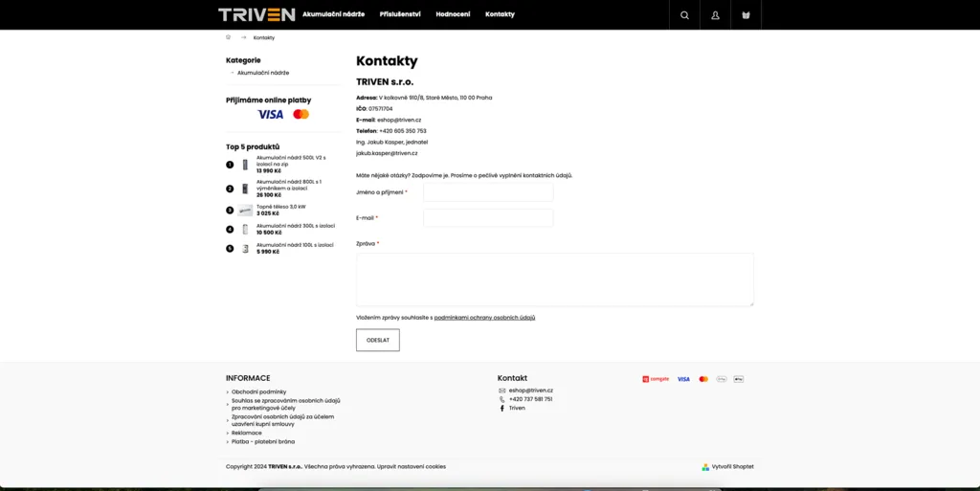Image resolution: width=980 pixels, height=491 pixels.
Task: Open the shopping cart icon
Action: (746, 15)
